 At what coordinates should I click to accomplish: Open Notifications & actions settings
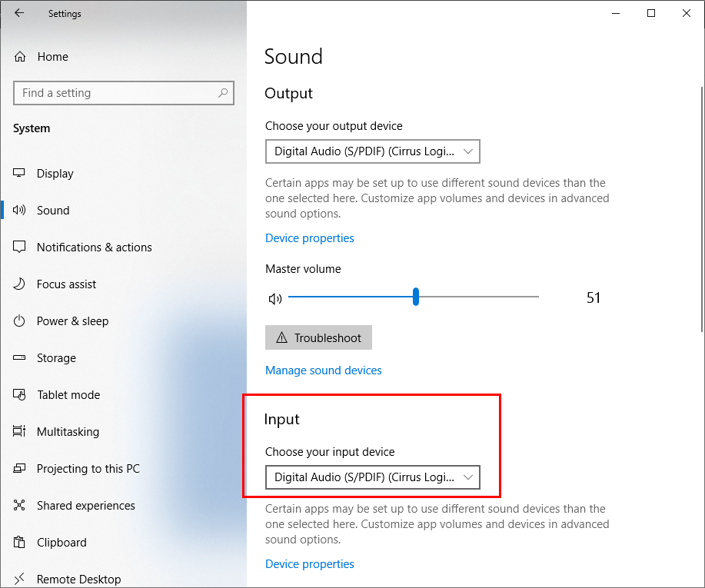pyautogui.click(x=94, y=247)
